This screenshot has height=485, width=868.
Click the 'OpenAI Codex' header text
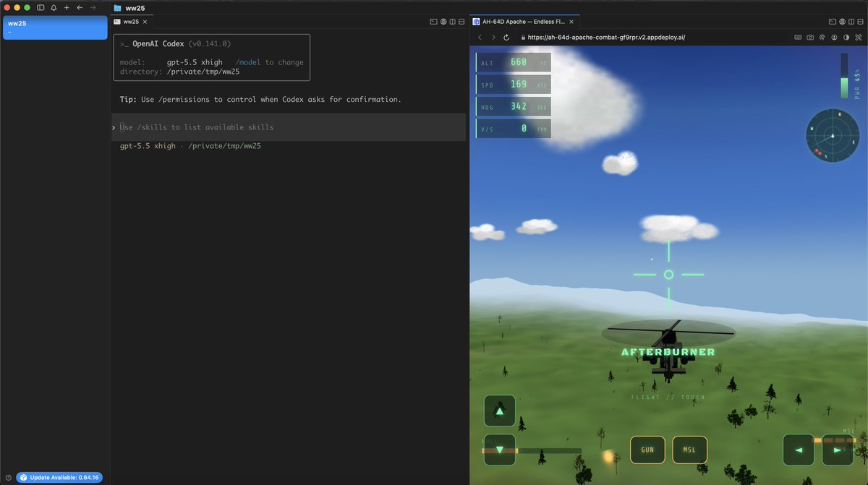coord(158,43)
